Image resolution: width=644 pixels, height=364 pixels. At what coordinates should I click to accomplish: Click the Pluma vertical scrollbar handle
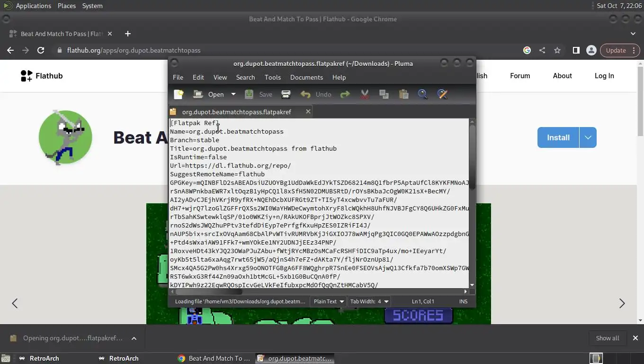point(472,156)
